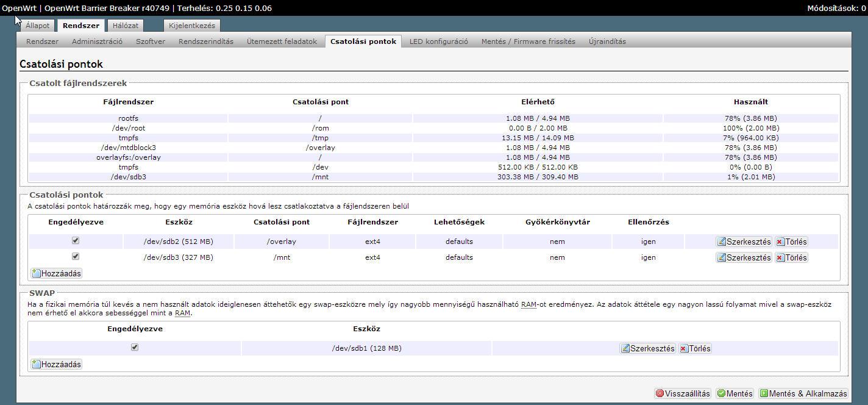Edit the /dev/sdb2 overlay mount entry

click(744, 242)
